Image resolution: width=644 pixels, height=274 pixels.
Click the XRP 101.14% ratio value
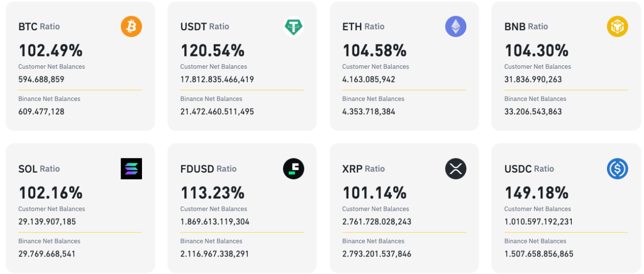(374, 193)
